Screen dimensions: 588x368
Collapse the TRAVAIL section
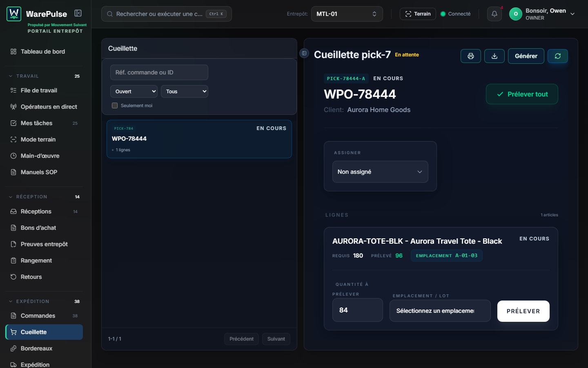pos(44,76)
